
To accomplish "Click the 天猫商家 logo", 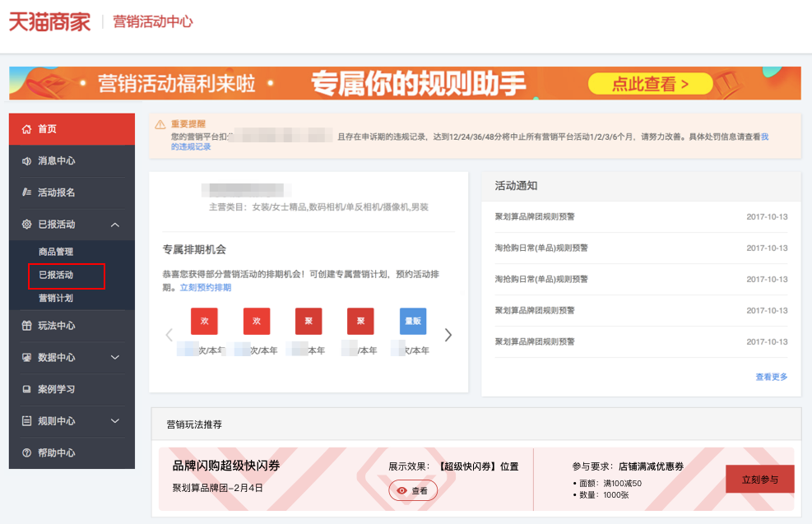I will point(49,22).
